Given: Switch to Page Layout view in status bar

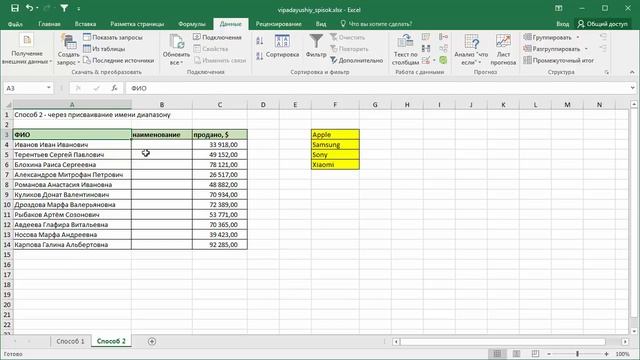Looking at the screenshot, I should [516, 353].
